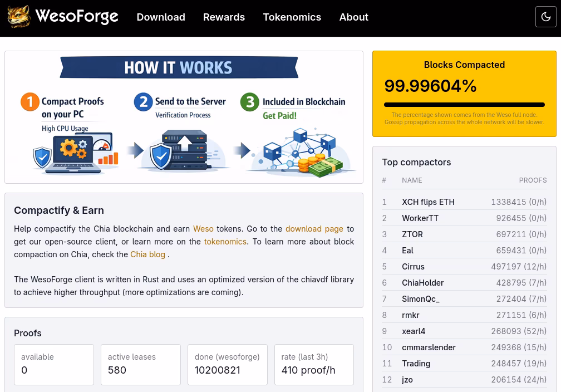Sort table by the PROOFS column header
This screenshot has height=392, width=561.
[x=533, y=180]
